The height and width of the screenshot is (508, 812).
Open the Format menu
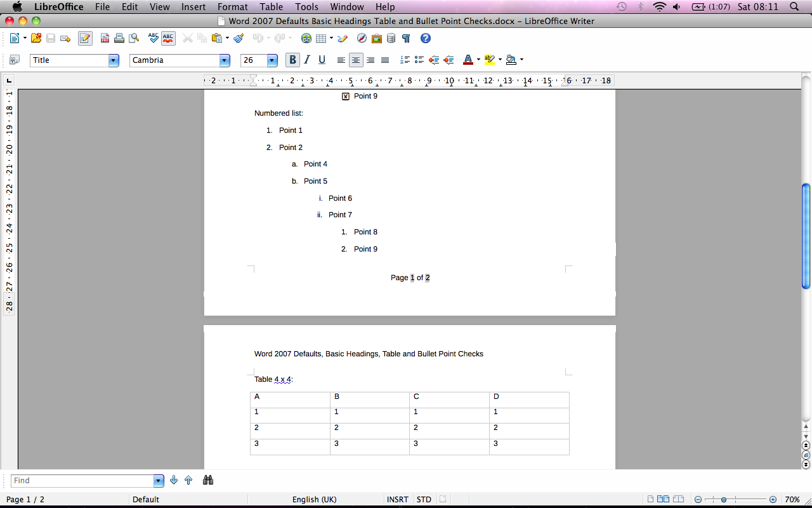pos(232,7)
